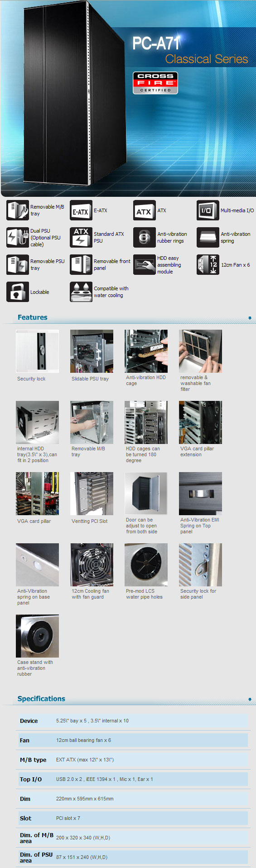Click the Device specification row label

tap(29, 721)
